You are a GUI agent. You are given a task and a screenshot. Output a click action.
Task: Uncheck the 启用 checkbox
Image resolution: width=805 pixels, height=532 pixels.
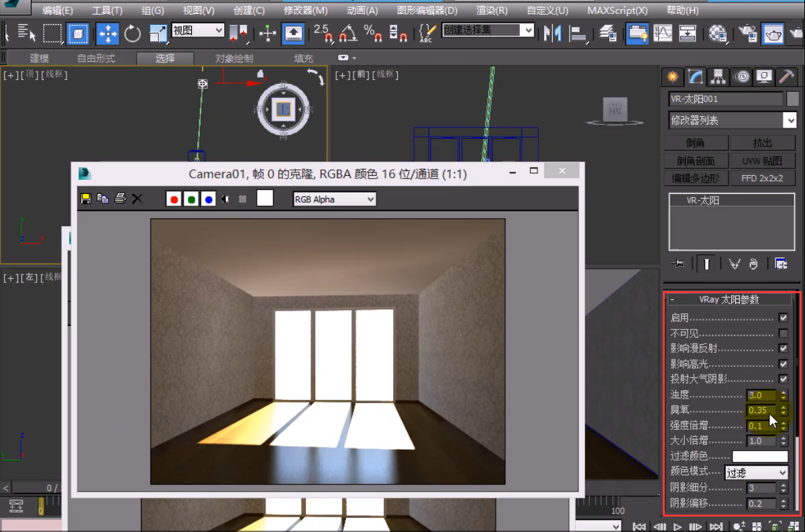pos(783,317)
